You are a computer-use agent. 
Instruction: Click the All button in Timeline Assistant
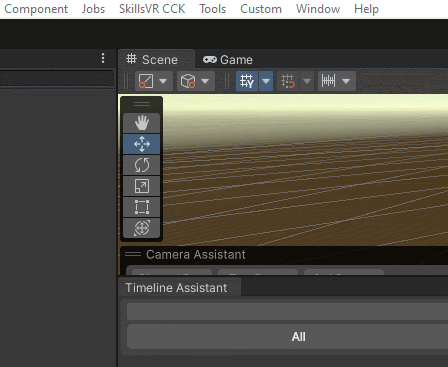[287, 337]
